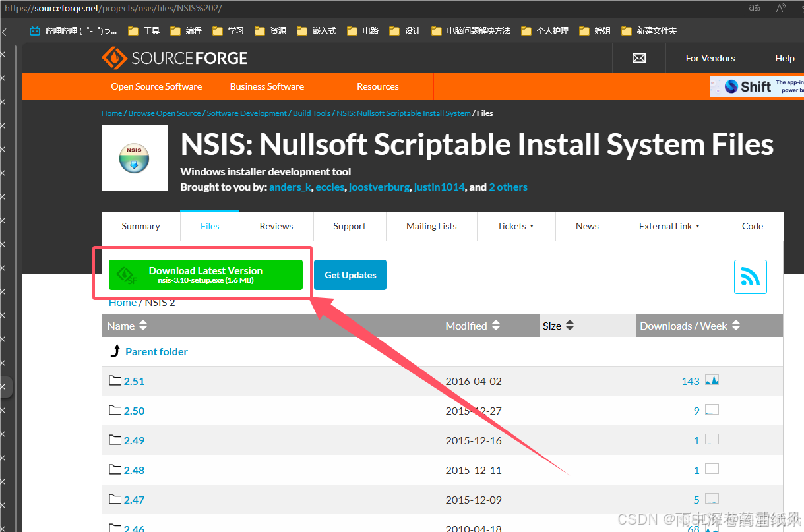This screenshot has height=532, width=804.
Task: Click the eccles contributor link
Action: 330,187
